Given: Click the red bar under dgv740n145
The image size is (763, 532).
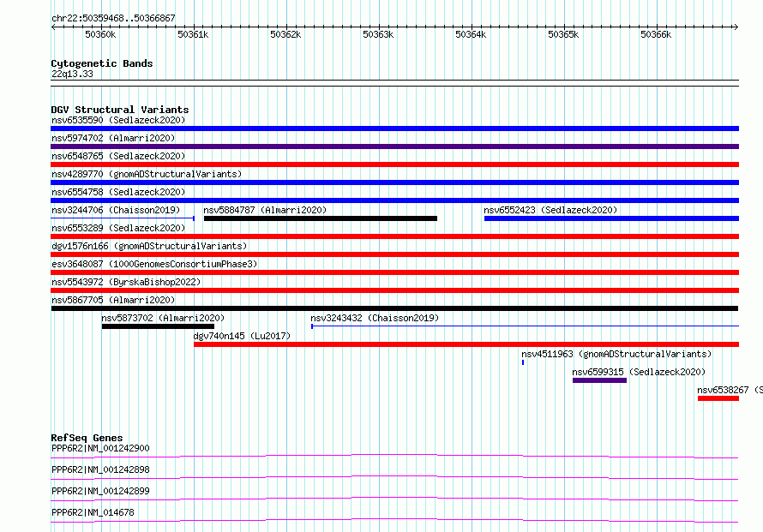Looking at the screenshot, I should (x=466, y=344).
